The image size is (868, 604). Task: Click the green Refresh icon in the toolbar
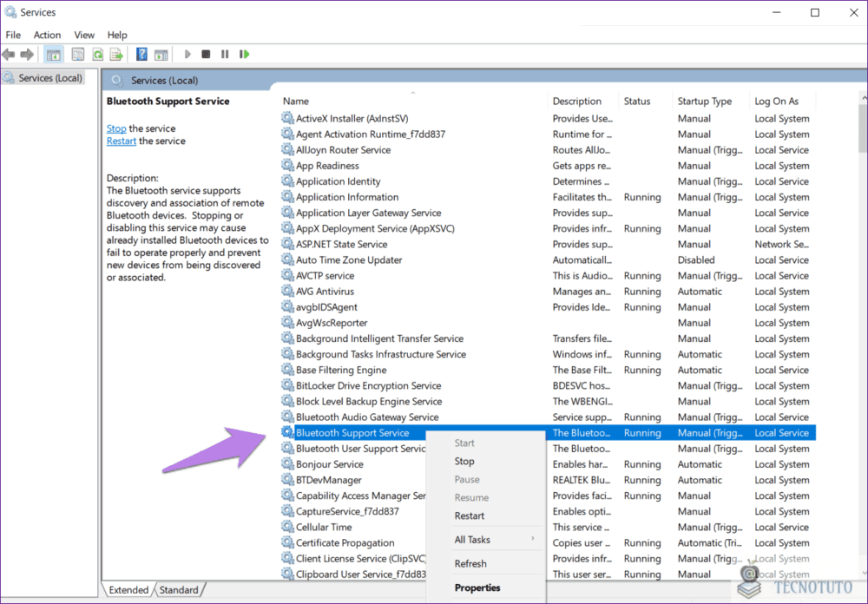click(x=97, y=55)
